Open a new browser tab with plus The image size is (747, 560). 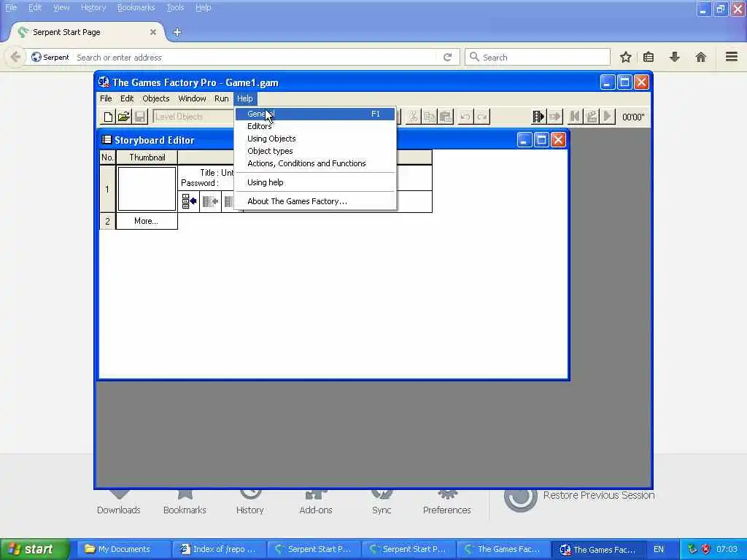pos(177,32)
